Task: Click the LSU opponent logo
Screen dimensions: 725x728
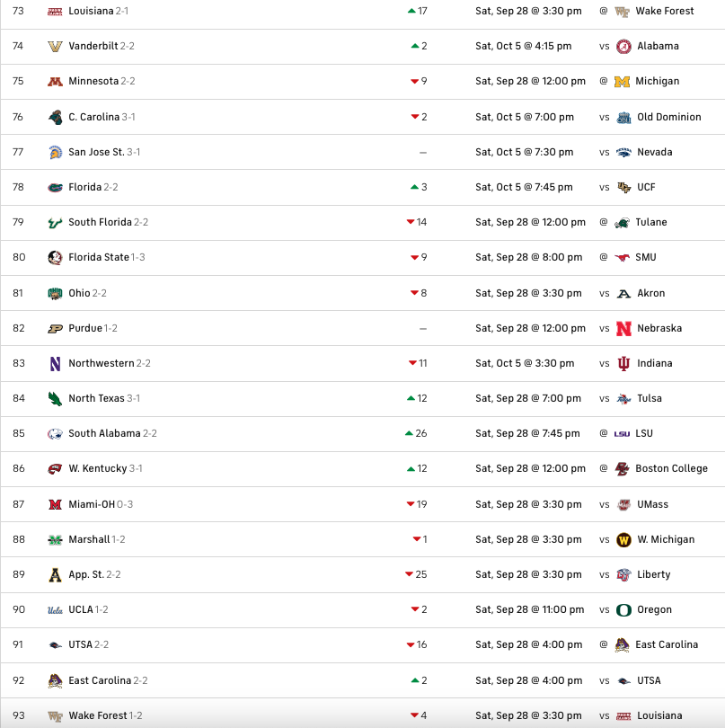Action: (623, 434)
